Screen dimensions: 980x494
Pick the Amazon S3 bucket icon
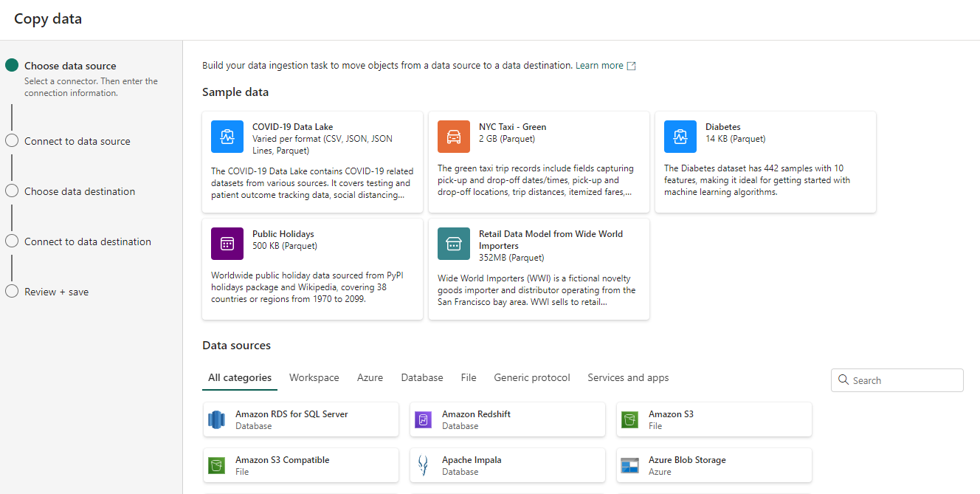point(629,420)
